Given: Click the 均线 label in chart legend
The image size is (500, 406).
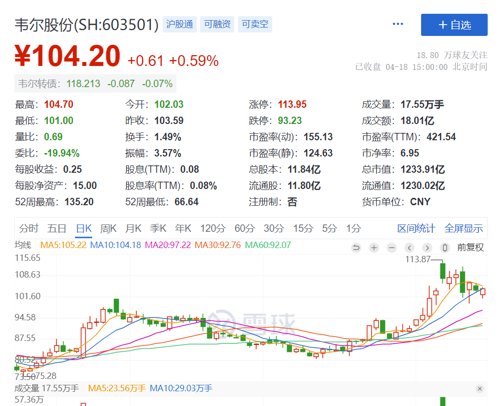Looking at the screenshot, I should (23, 245).
